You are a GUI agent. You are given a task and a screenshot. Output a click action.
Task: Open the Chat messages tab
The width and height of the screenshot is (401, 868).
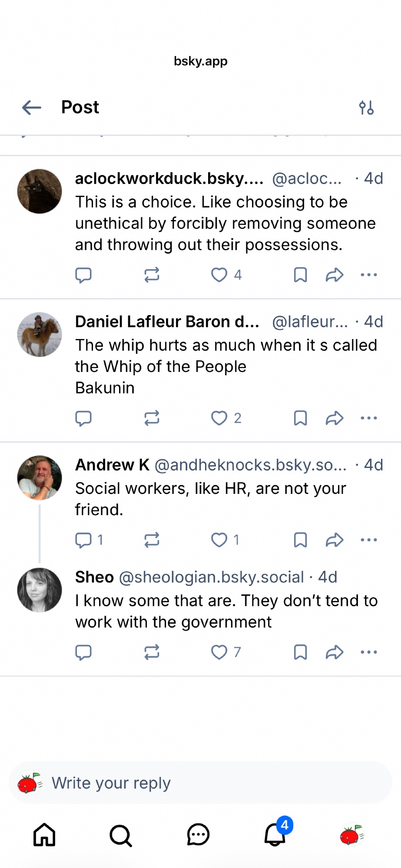[198, 835]
